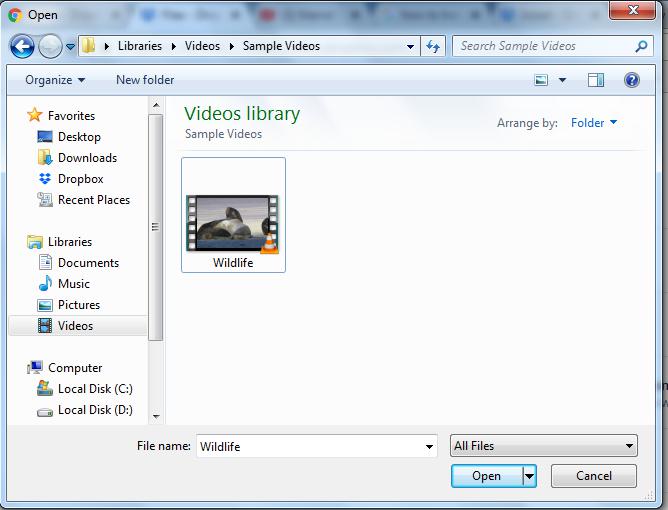Screen dimensions: 668x510
Task: Open Music library
Action: 74,284
